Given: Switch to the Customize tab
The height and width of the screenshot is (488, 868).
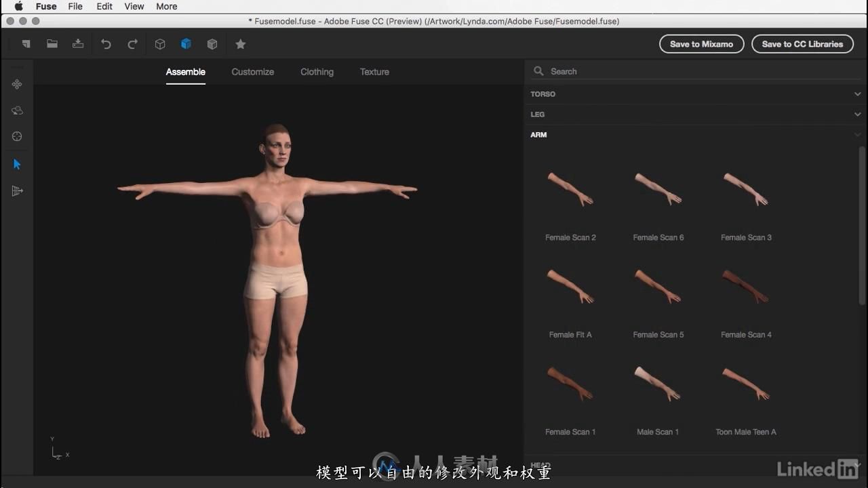Looking at the screenshot, I should click(253, 72).
